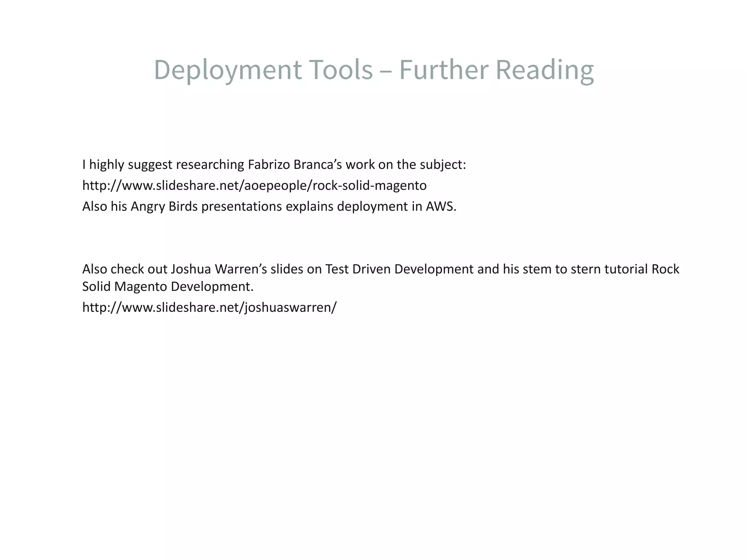Screen dimensions: 747x560
Task: Open the joshuaswarren slideshare link
Action: [209, 307]
